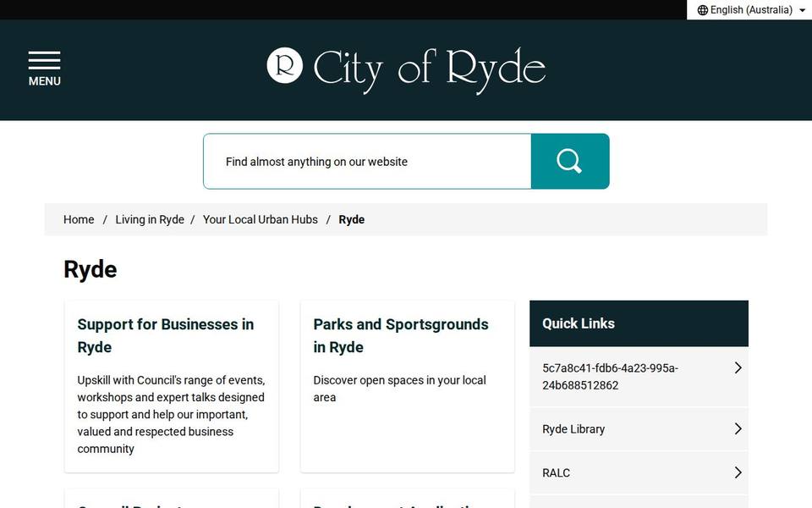Click 'Discover open spaces in your local area' text
The width and height of the screenshot is (812, 508).
click(x=399, y=389)
